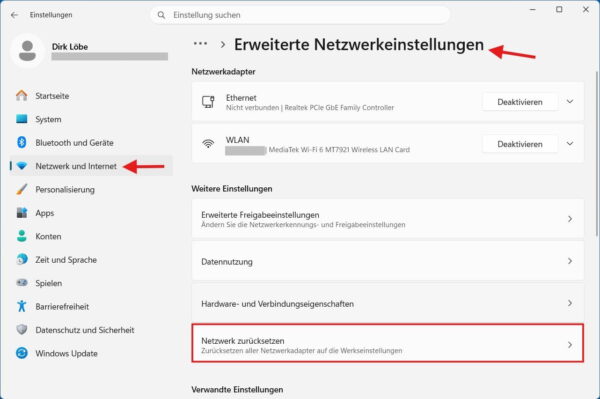Click the Personalisierung brush icon
600x399 pixels.
click(22, 189)
